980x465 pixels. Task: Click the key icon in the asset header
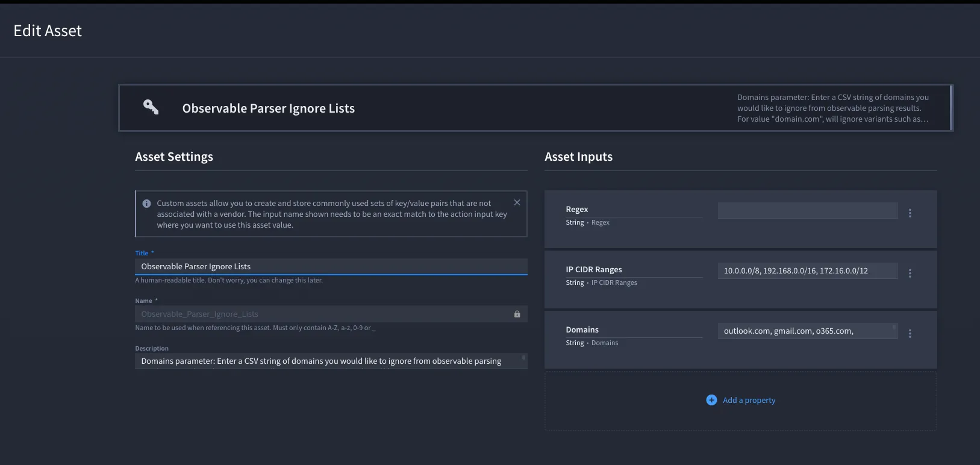coord(151,107)
